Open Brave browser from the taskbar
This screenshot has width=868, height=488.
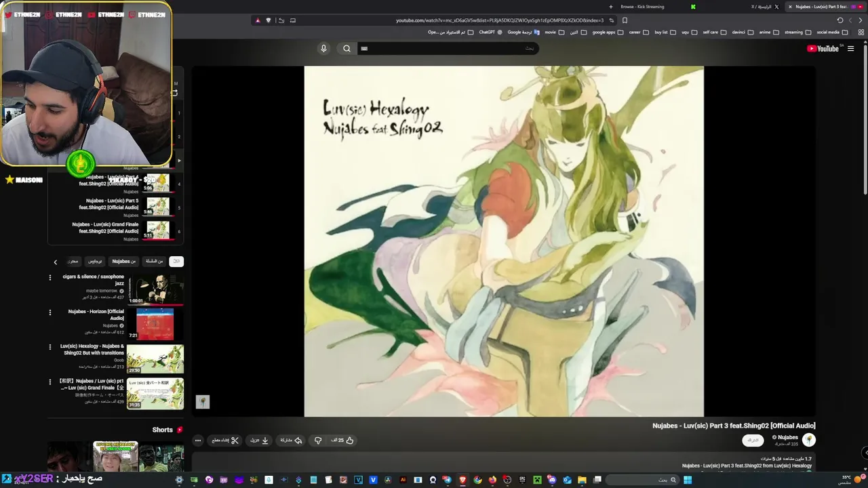[462, 480]
